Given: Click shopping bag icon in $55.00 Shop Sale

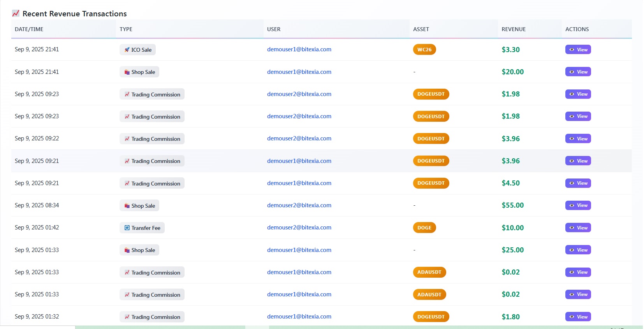Looking at the screenshot, I should coord(127,206).
